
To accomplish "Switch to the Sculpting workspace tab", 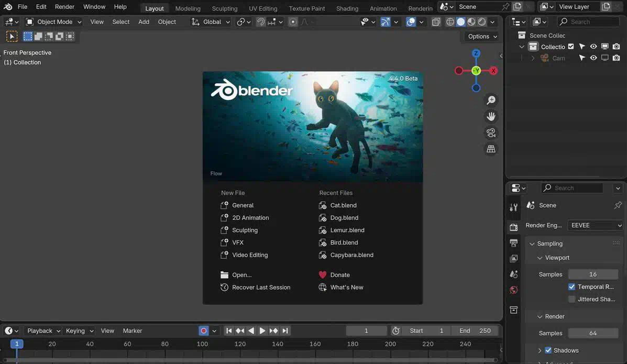I will [x=224, y=8].
